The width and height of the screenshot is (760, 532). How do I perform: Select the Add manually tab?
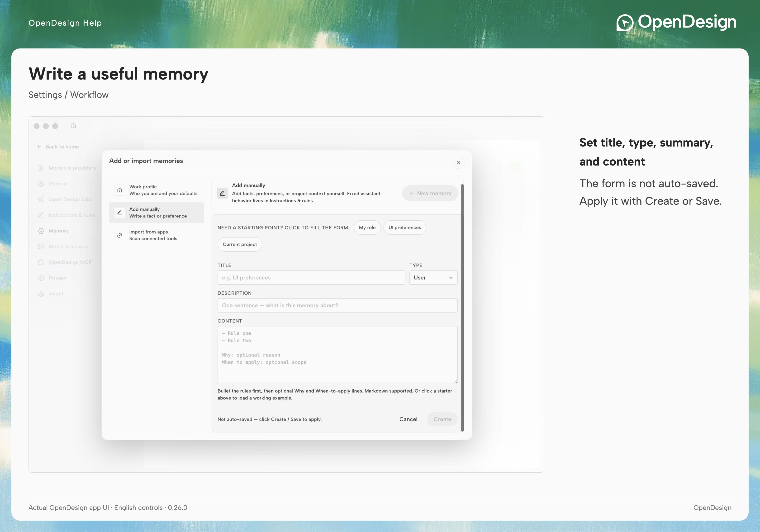157,213
